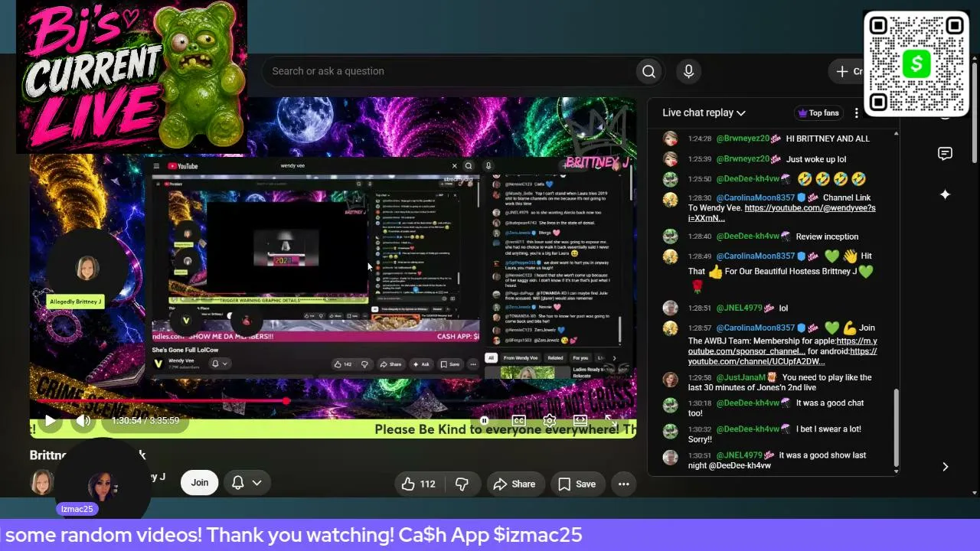Switch to theater mode
980x551 pixels.
click(580, 420)
